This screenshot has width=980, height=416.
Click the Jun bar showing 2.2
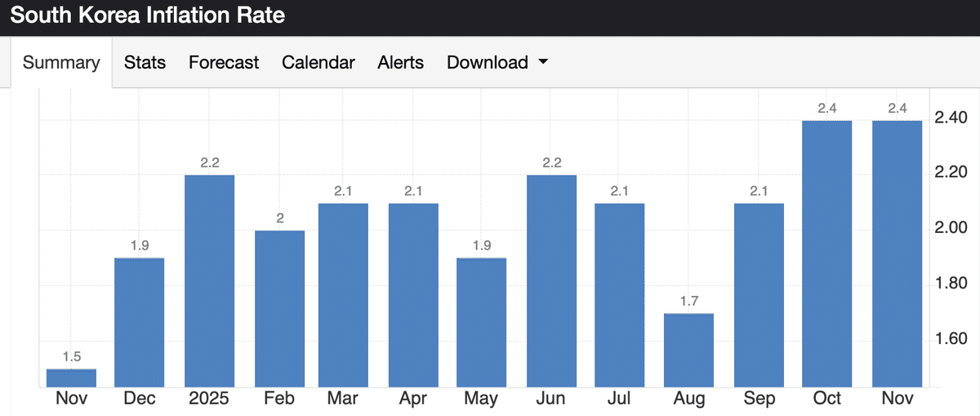point(551,280)
